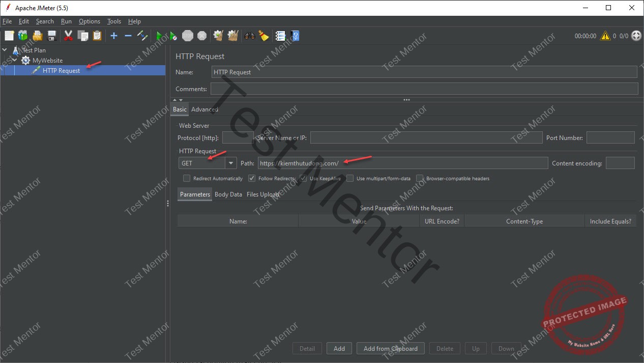Click the Open file folder icon
Viewport: 644px width, 363px height.
point(37,36)
